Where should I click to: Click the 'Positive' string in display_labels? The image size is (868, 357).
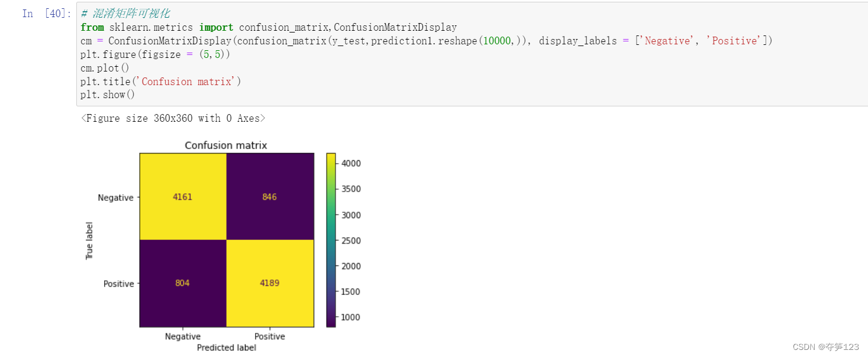[x=735, y=41]
